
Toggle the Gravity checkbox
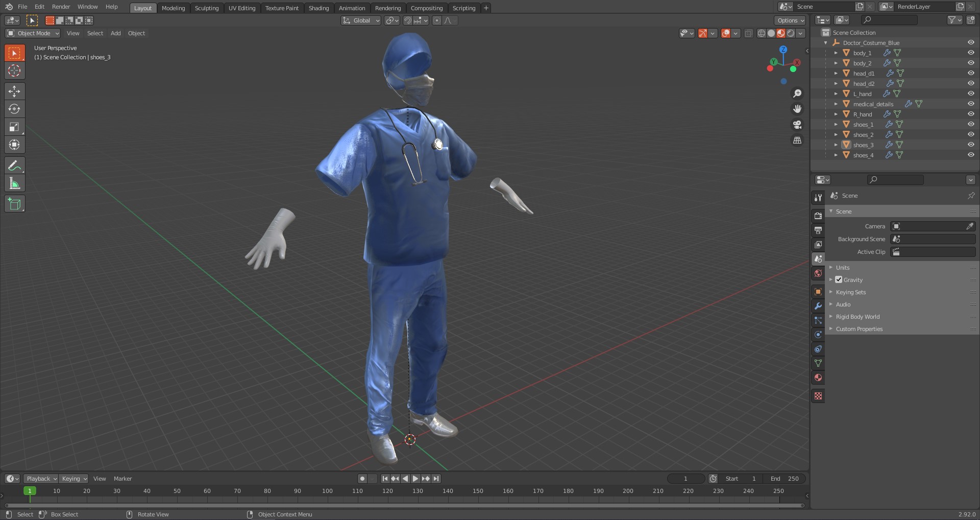839,279
